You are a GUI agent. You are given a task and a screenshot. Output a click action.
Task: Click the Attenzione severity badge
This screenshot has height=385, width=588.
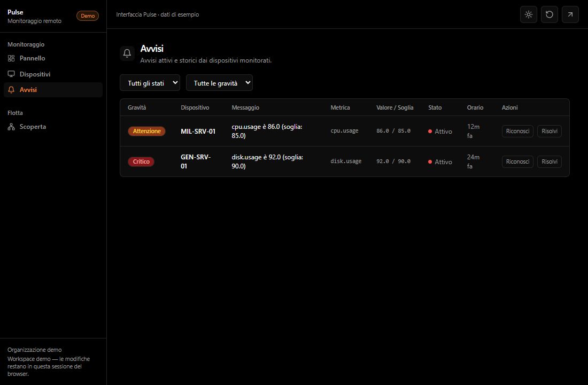[146, 131]
